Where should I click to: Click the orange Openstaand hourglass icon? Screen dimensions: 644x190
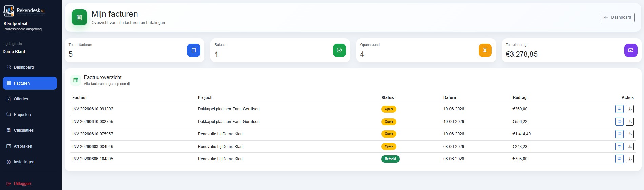[x=485, y=50]
